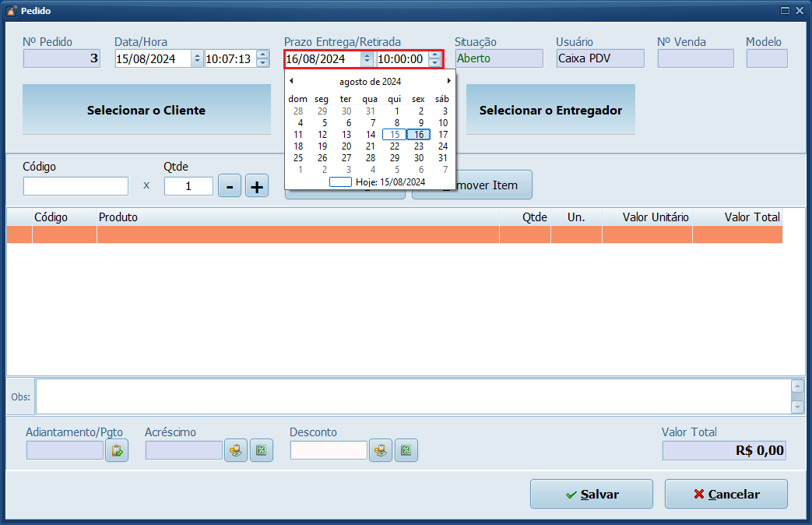
Task: Click the Prazo Entrega time spinner
Action: coord(434,59)
